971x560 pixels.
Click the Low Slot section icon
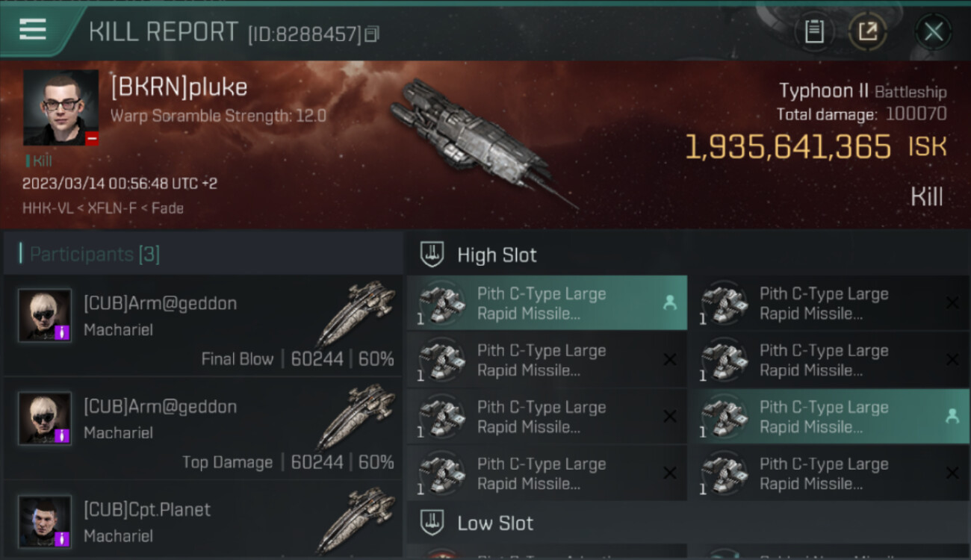[432, 522]
